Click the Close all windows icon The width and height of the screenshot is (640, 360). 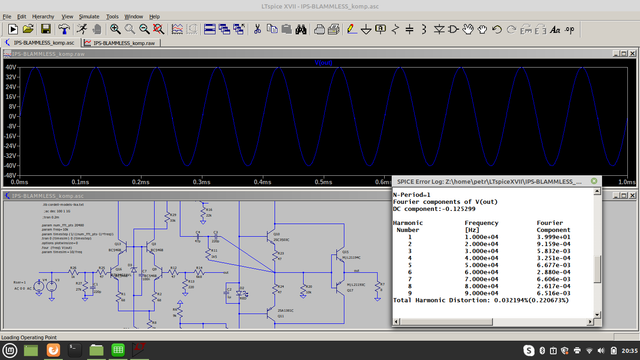(239, 29)
